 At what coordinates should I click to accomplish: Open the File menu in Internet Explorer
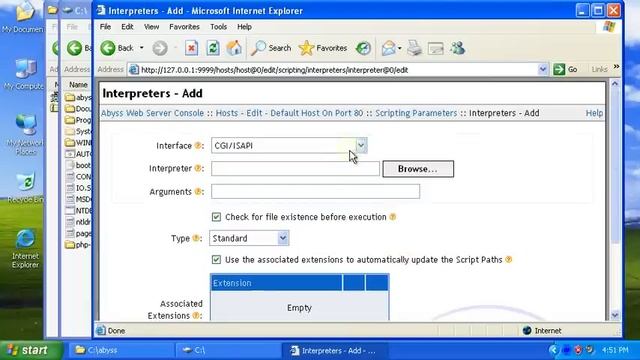point(105,27)
